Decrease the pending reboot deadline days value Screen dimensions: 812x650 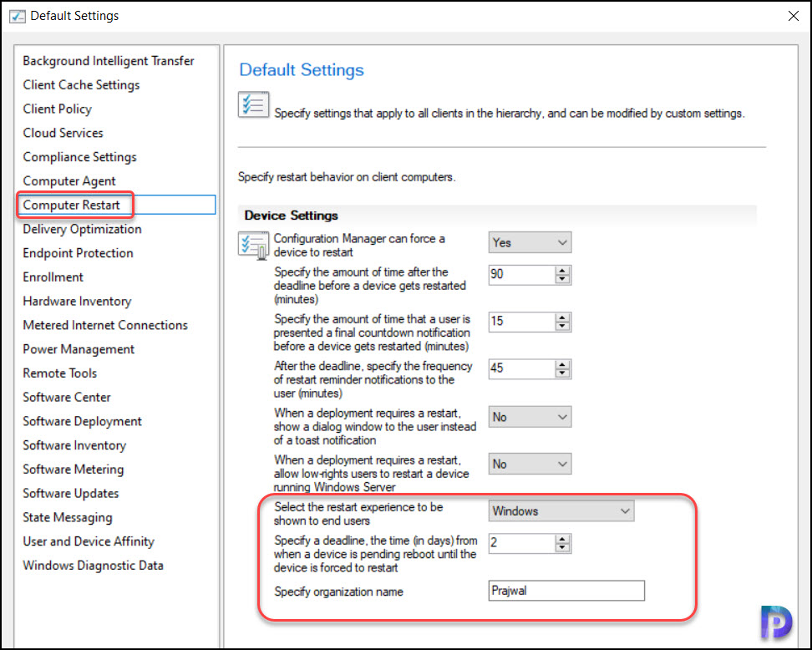coord(562,548)
